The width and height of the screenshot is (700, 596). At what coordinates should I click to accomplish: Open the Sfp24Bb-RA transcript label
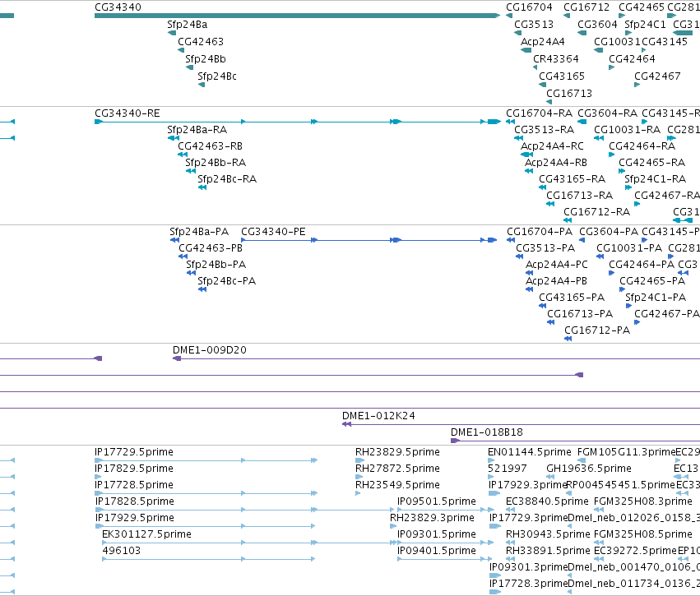pyautogui.click(x=216, y=163)
